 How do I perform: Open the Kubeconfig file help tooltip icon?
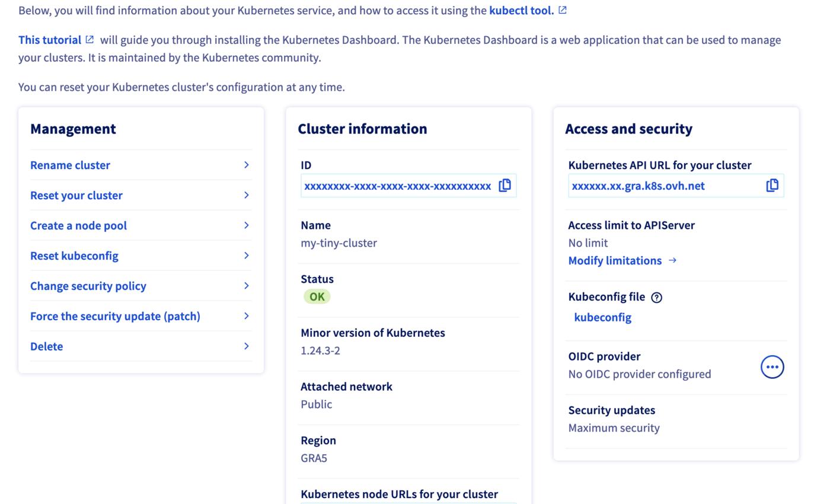click(656, 296)
